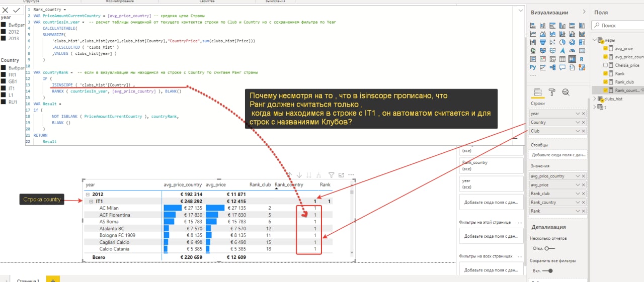Open the year field dropdown in Rows
The width and height of the screenshot is (644, 282).
(x=578, y=114)
